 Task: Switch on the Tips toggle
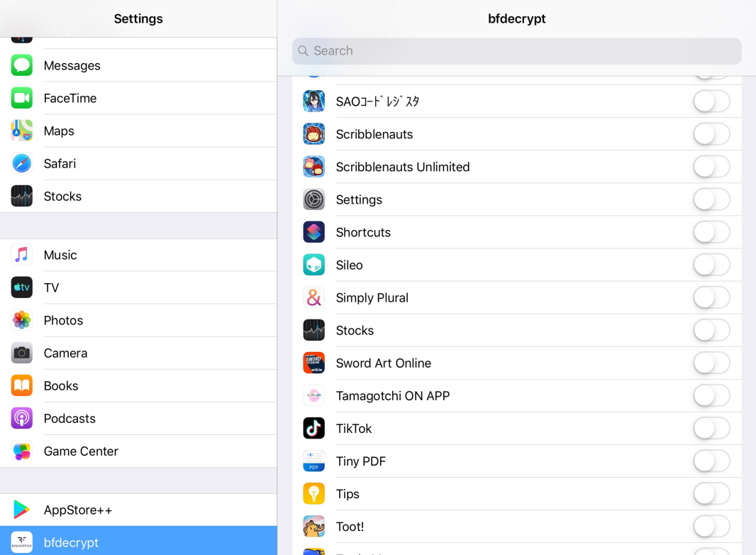click(711, 493)
